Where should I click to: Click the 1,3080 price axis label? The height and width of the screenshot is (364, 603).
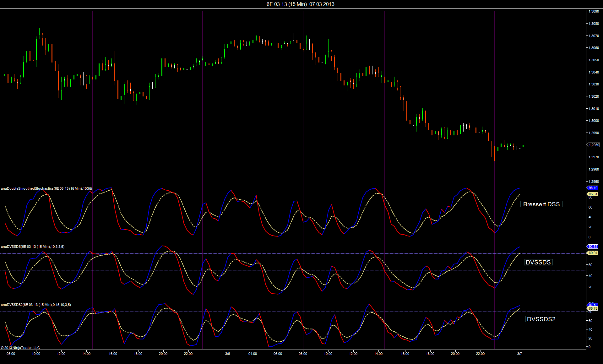tap(594, 24)
